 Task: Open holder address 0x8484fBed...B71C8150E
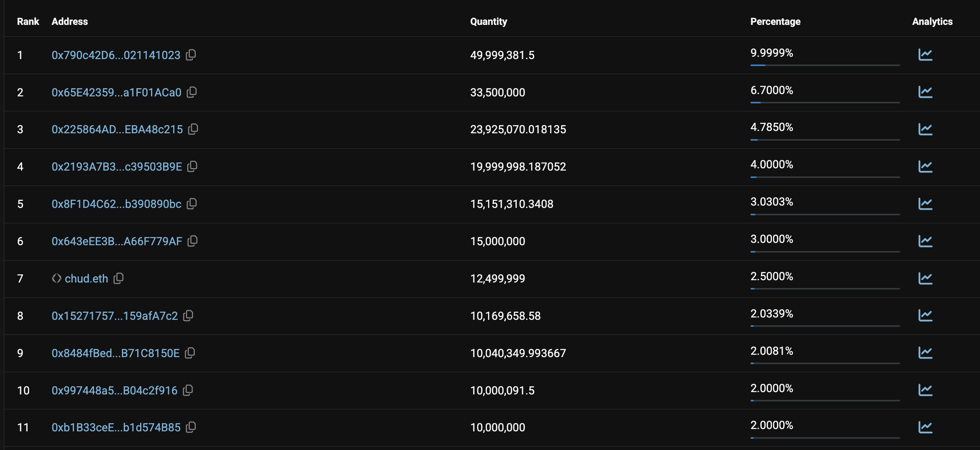click(x=116, y=353)
